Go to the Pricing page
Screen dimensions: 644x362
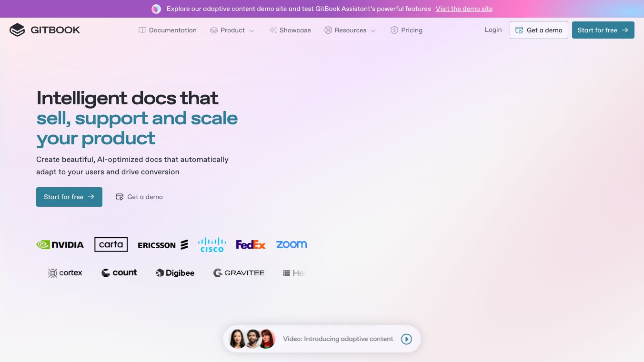coord(407,30)
